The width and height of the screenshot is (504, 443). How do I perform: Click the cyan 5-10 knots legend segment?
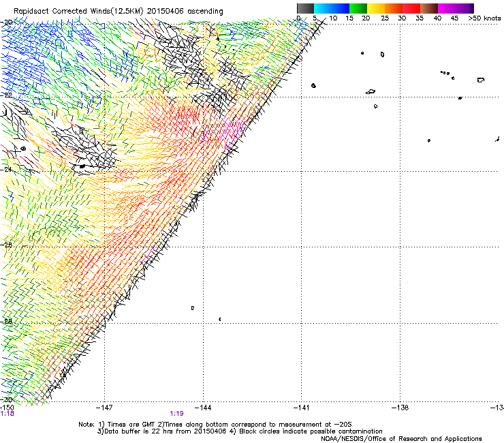pyautogui.click(x=323, y=8)
